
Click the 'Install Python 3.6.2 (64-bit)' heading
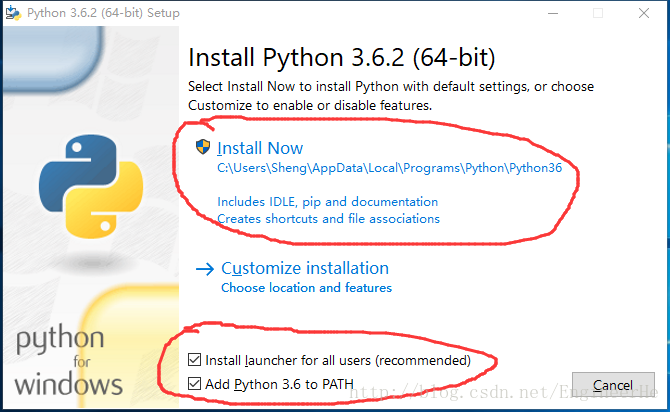(x=342, y=57)
